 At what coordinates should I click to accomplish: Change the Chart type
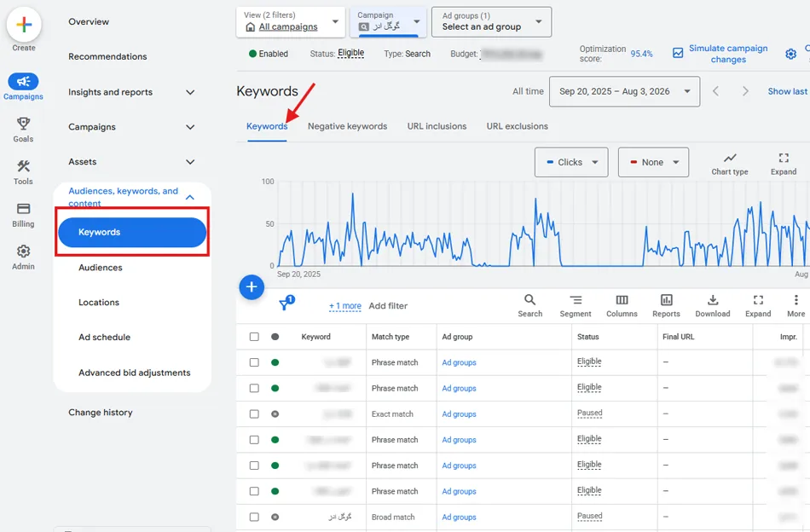[729, 163]
